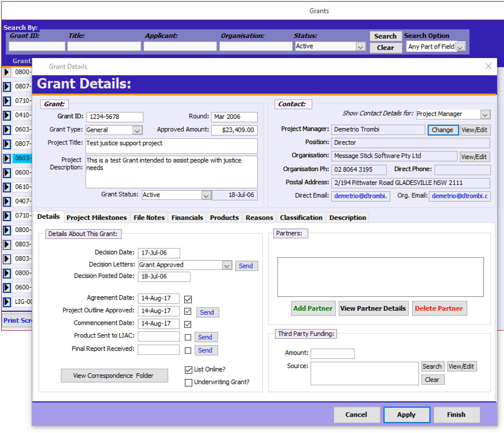Click the row arrow icon beside LIG-
The width and height of the screenshot is (504, 433).
coord(7,302)
